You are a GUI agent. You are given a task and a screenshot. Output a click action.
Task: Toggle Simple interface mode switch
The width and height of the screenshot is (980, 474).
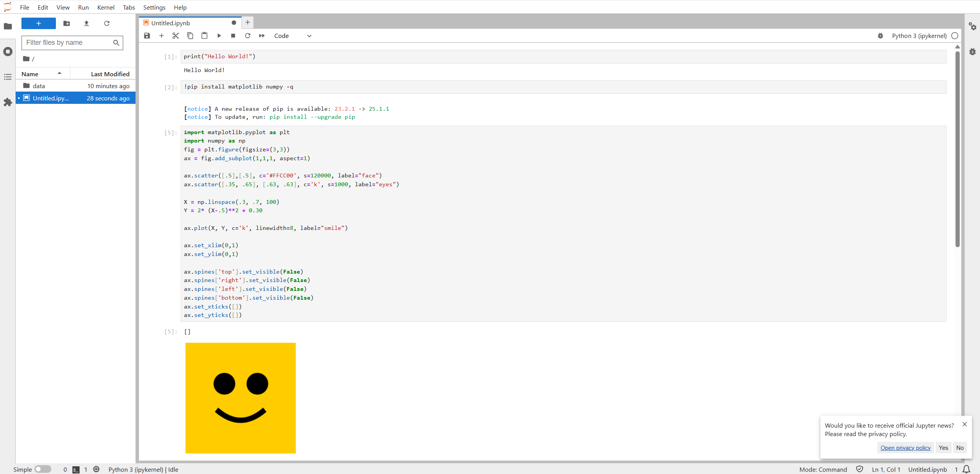43,469
